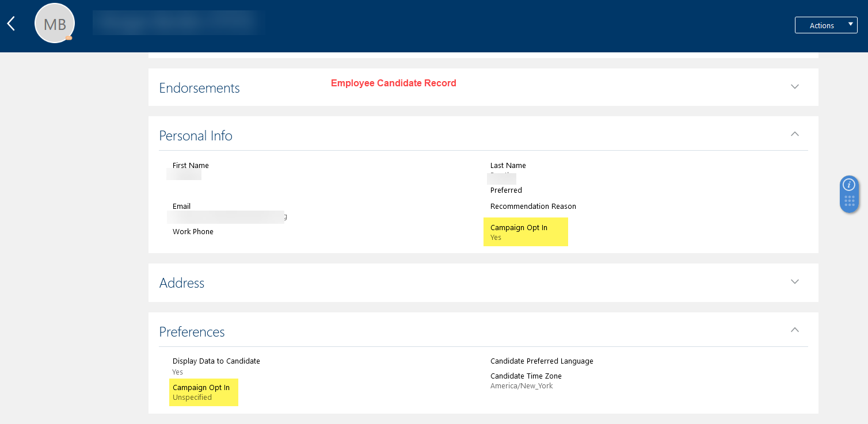Screen dimensions: 868x424
Task: Open the information panel icon
Action: tap(849, 185)
